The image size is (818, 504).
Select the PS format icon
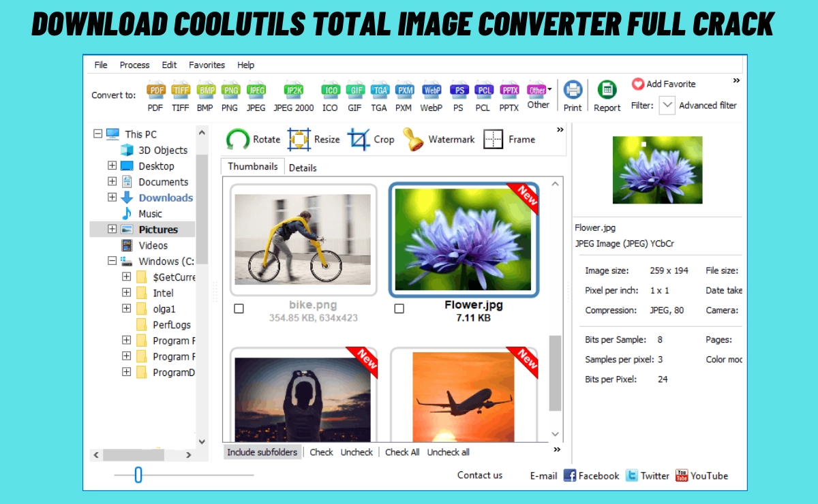coord(459,97)
